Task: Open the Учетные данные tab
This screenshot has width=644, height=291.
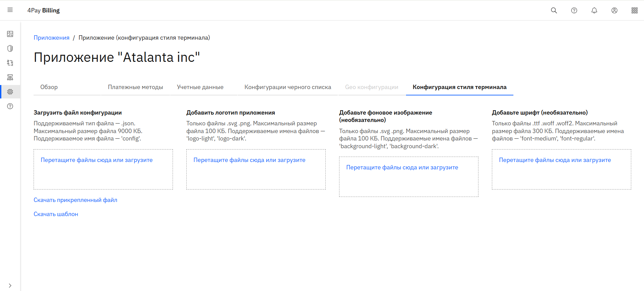Action: point(200,87)
